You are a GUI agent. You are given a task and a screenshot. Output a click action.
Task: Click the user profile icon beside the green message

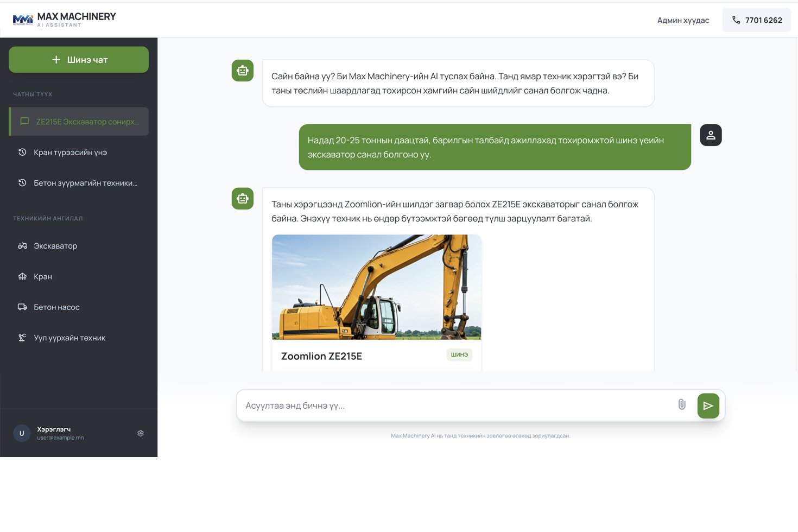click(x=711, y=135)
